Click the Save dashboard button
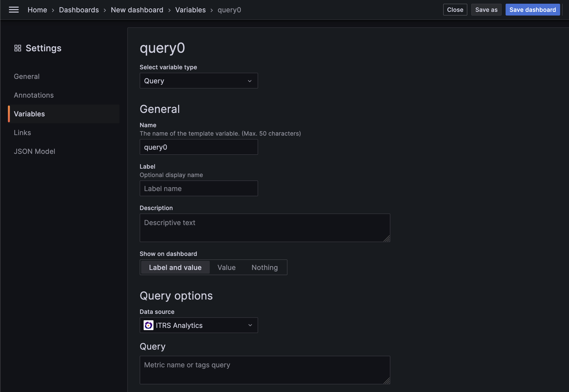The image size is (569, 392). pos(532,10)
